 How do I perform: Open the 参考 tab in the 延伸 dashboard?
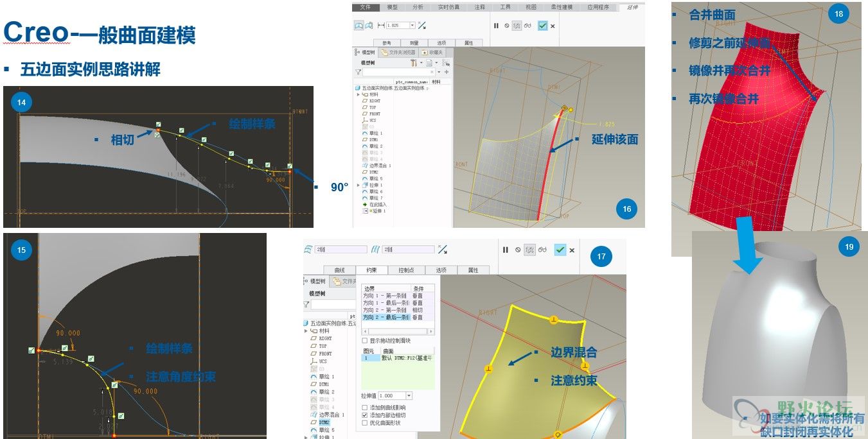388,43
